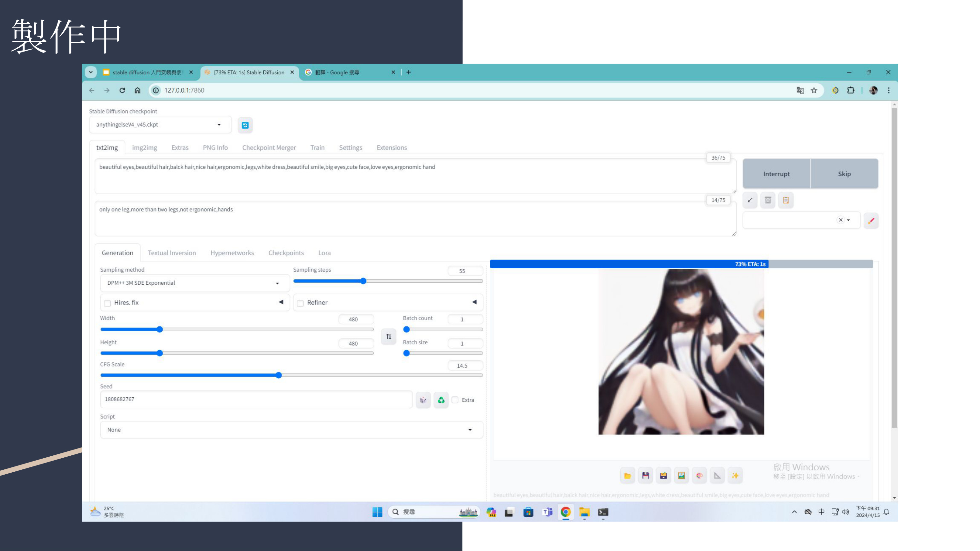Randomize seed with the dice icon
The width and height of the screenshot is (980, 551).
[423, 400]
